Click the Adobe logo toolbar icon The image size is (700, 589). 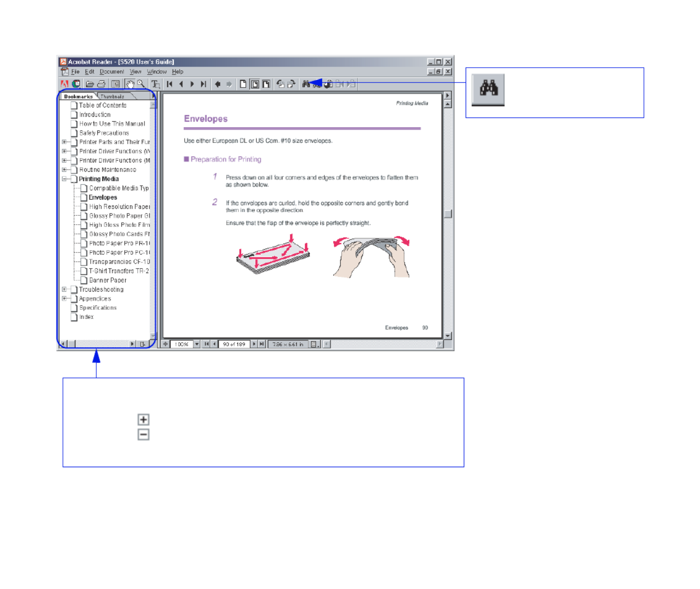(64, 84)
